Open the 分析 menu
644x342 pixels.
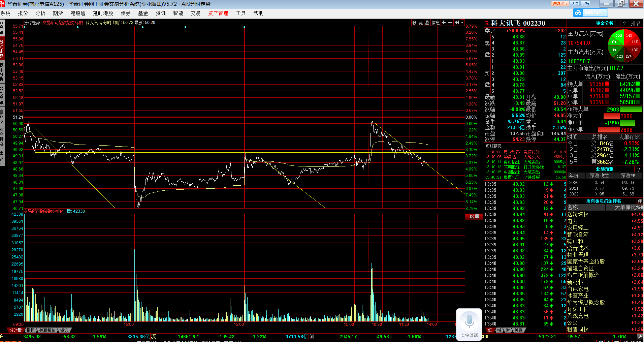click(40, 13)
